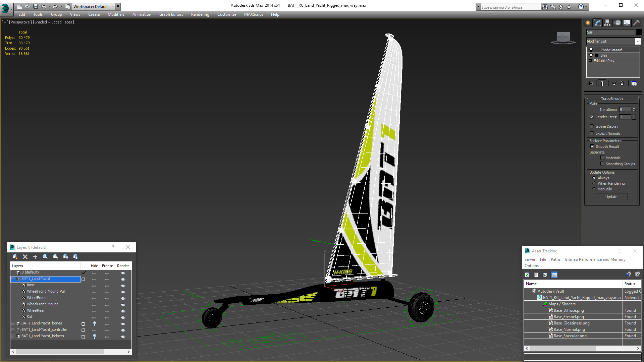Screen dimensions: 644x362
Task: Open the Modify command panel tab
Action: click(598, 23)
